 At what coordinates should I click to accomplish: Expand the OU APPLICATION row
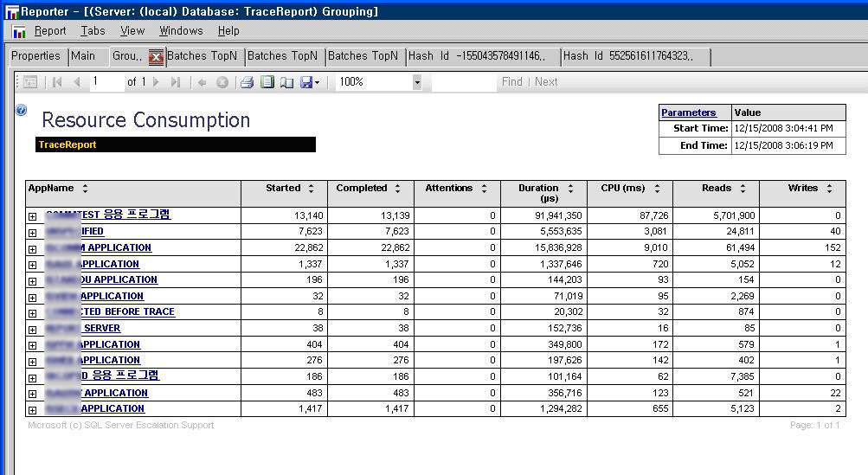click(x=33, y=281)
